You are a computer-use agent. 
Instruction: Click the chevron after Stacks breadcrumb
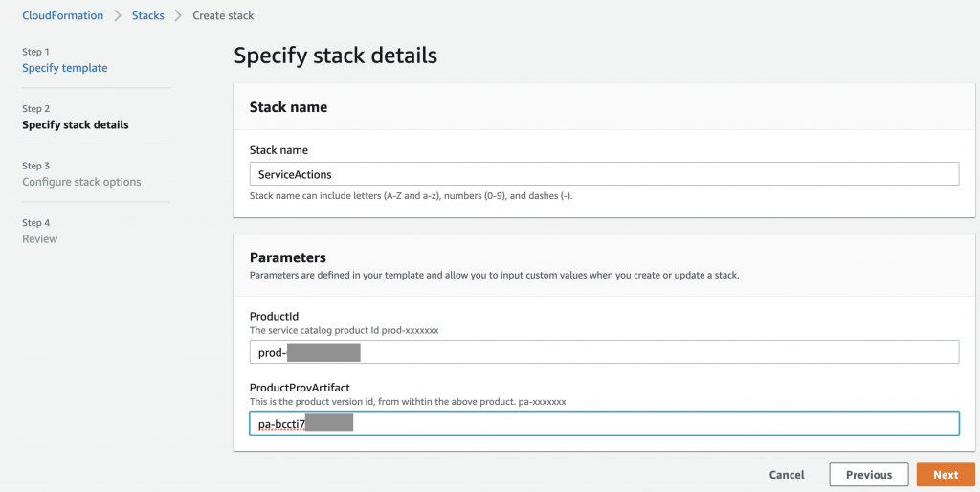click(x=178, y=15)
